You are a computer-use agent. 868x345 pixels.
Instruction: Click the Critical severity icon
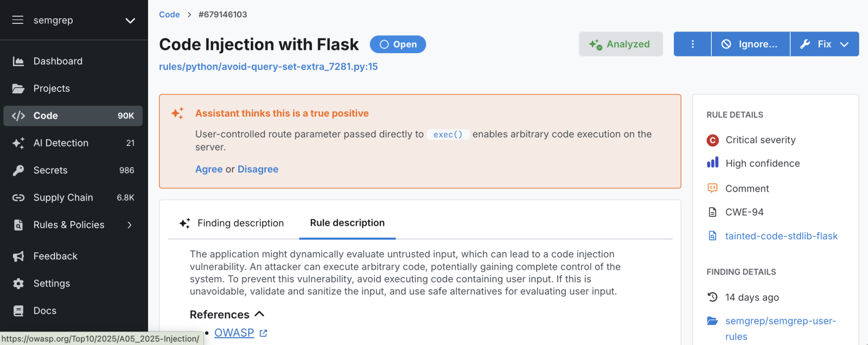point(713,140)
